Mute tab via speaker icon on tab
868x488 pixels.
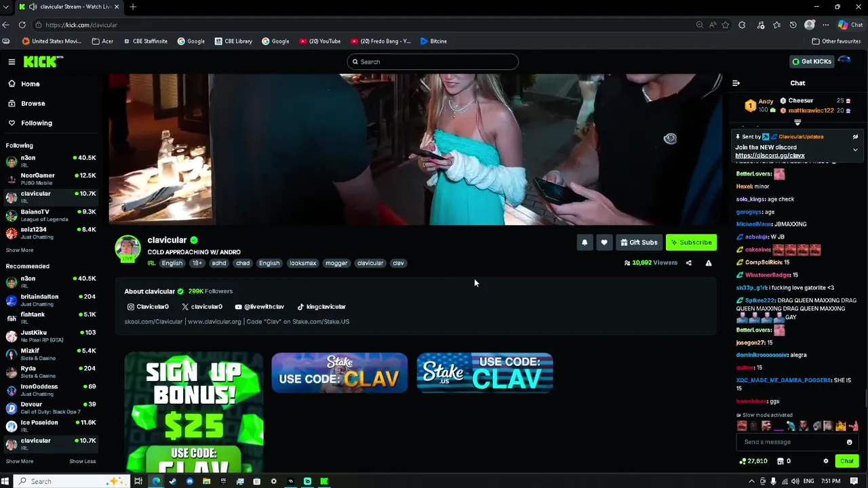pyautogui.click(x=33, y=7)
